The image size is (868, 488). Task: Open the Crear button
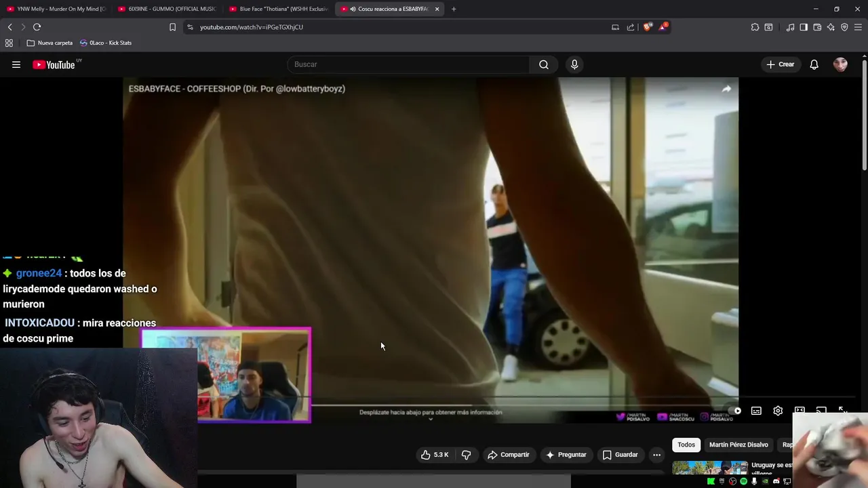[780, 64]
